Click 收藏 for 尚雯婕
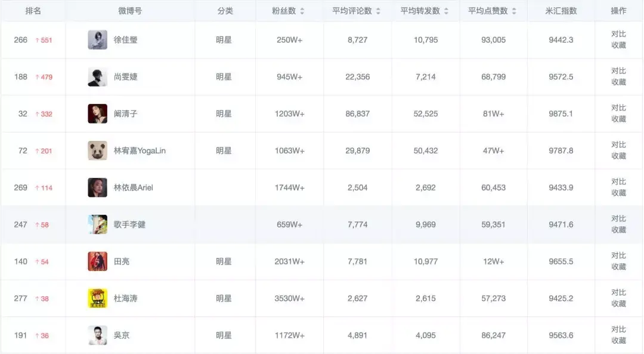Image resolution: width=644 pixels, height=354 pixels. tap(618, 82)
